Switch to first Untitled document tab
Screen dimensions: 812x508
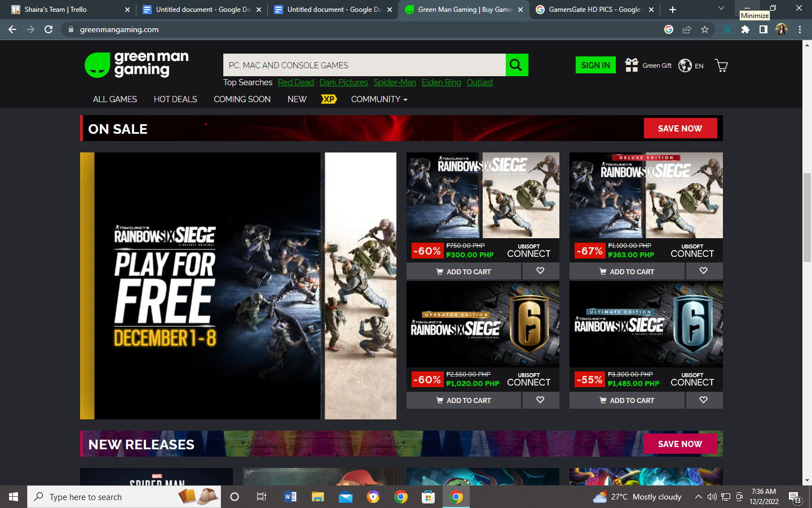point(202,10)
